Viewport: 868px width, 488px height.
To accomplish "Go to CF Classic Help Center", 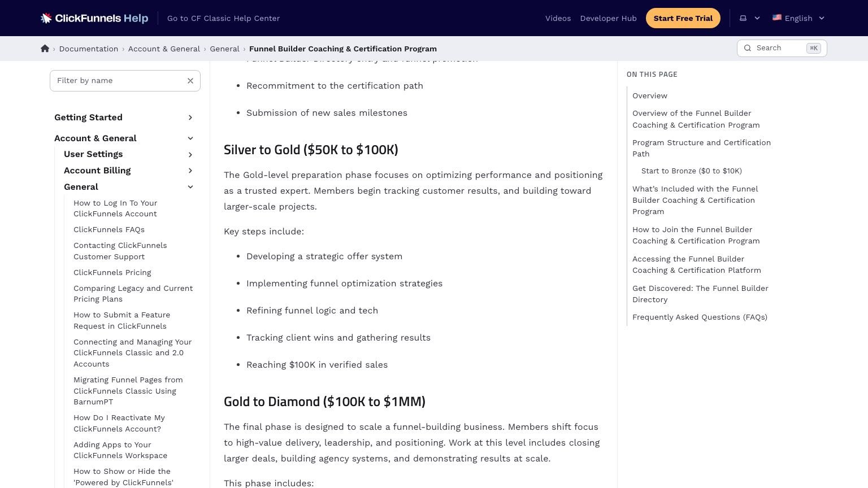I will (x=223, y=18).
